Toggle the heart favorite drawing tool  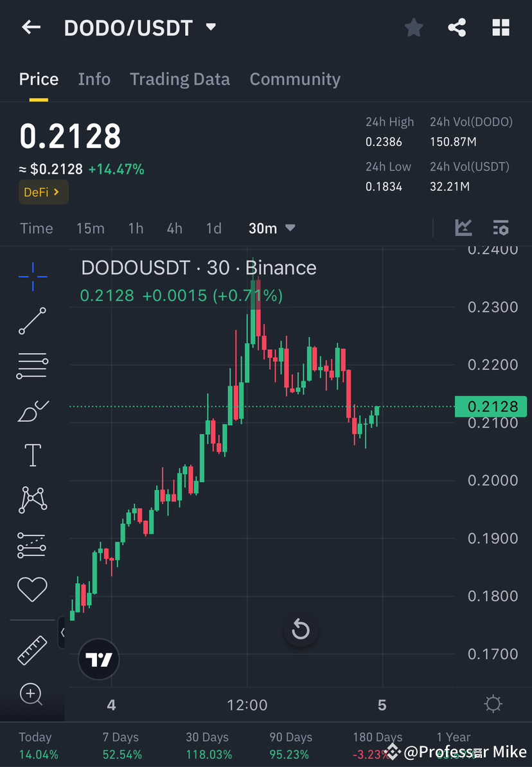(x=32, y=589)
